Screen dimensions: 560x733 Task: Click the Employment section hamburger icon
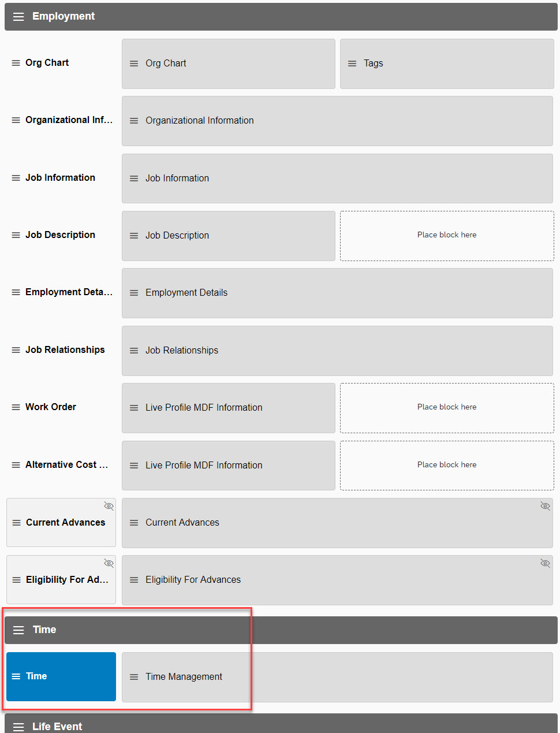point(18,17)
